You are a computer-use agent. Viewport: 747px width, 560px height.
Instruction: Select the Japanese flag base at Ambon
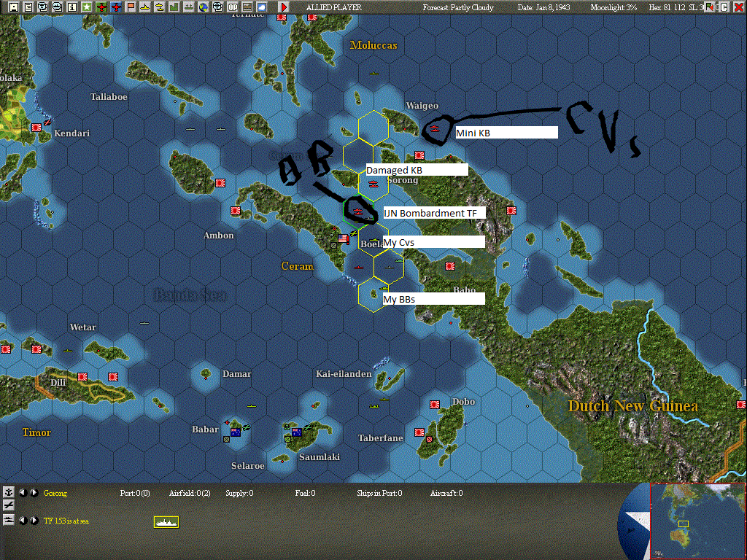tap(236, 211)
